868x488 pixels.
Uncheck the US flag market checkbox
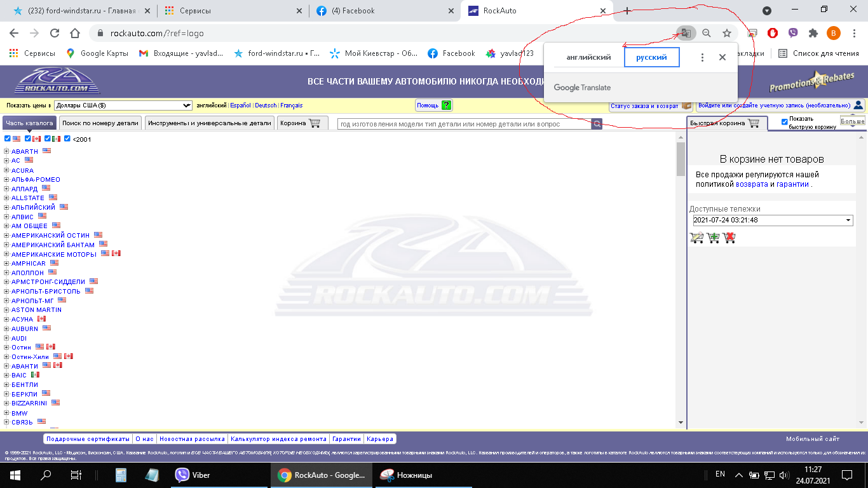coord(8,139)
